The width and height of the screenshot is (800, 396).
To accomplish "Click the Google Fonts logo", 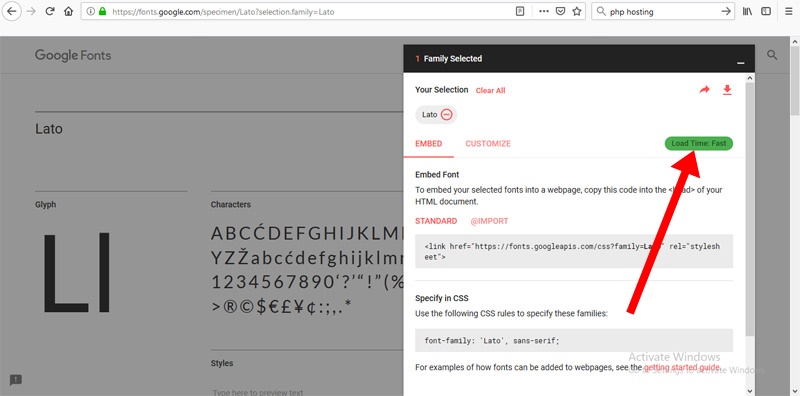I will point(73,56).
